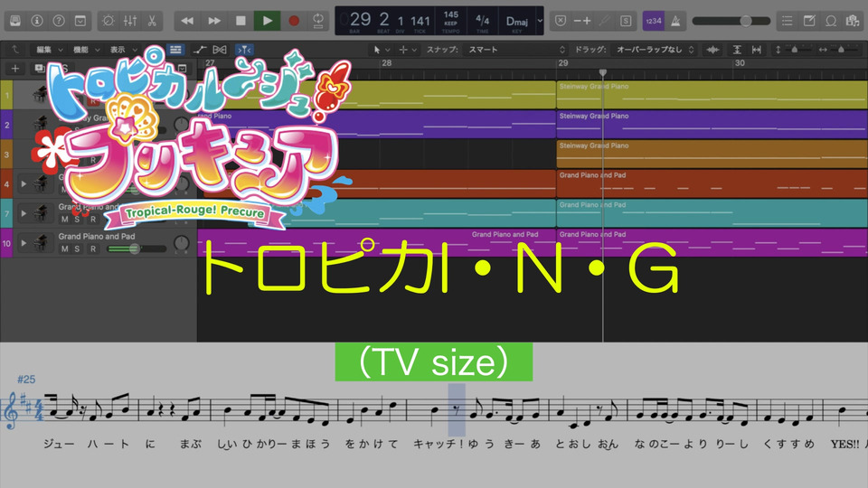This screenshot has height=488, width=868.
Task: Open the pointer tool dropdown
Action: click(382, 50)
